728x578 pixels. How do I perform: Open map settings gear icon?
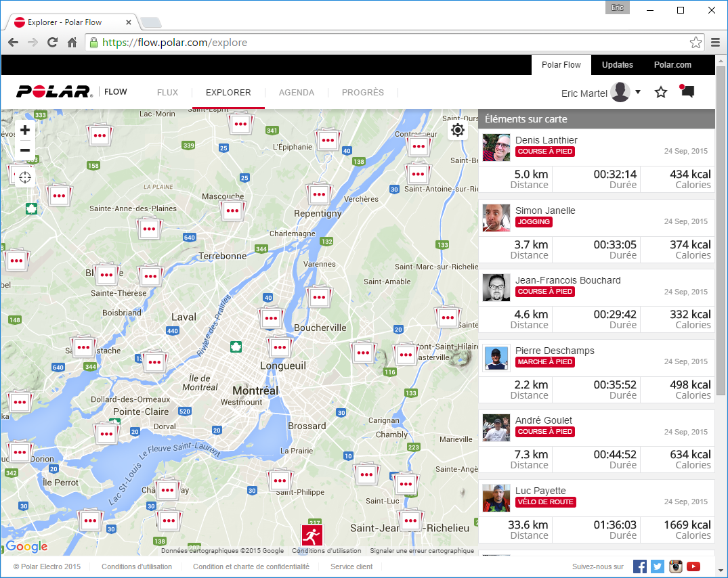[x=458, y=130]
